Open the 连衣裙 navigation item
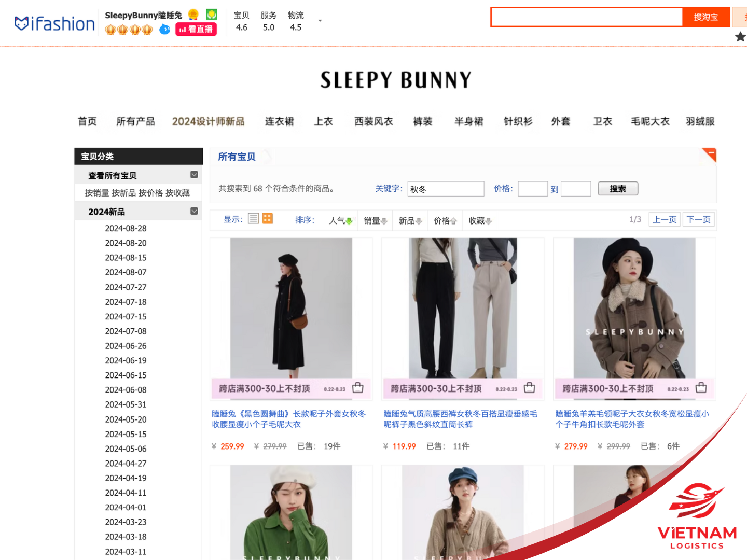This screenshot has width=747, height=560. [280, 121]
